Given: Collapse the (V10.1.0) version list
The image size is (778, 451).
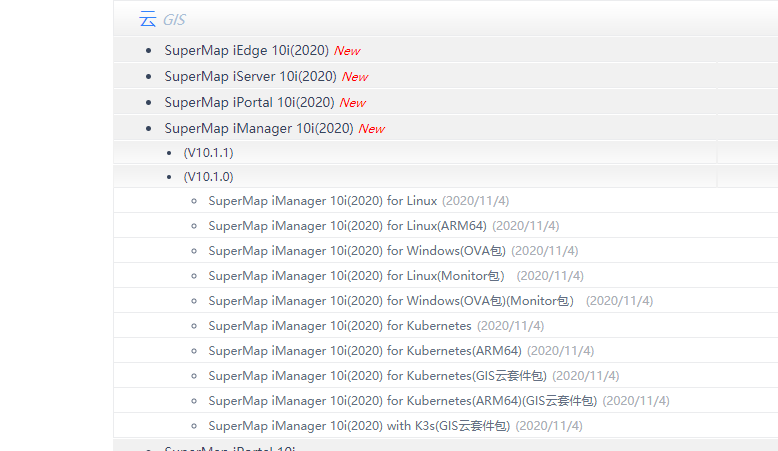Looking at the screenshot, I should [208, 177].
